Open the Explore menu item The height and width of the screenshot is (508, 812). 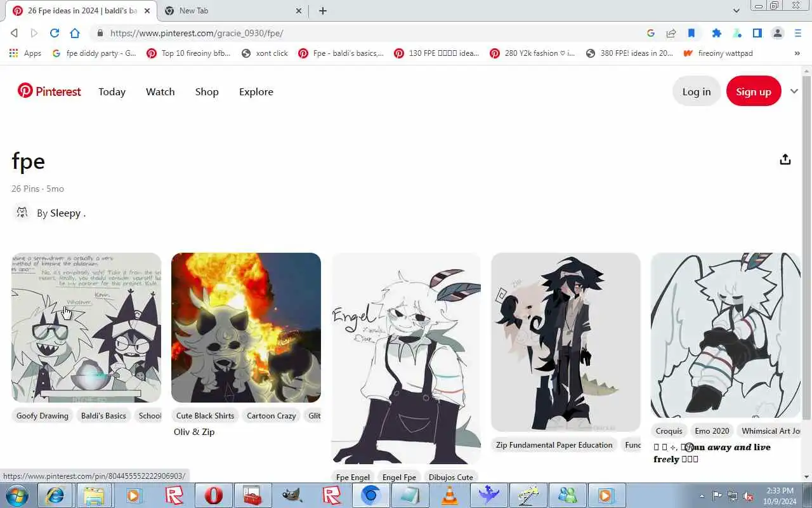[256, 92]
